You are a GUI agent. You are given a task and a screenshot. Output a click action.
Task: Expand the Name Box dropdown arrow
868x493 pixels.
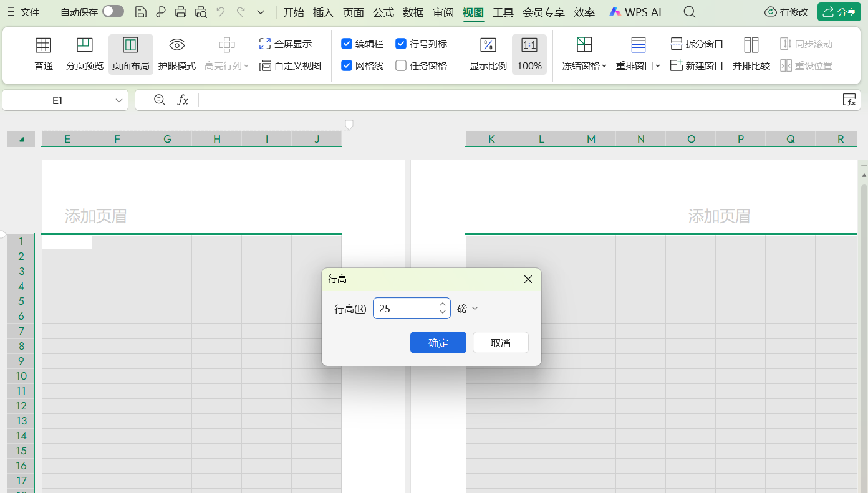coord(119,100)
